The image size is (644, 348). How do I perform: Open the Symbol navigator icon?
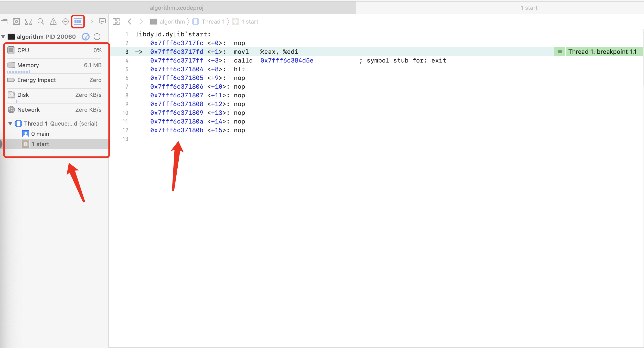coord(28,22)
